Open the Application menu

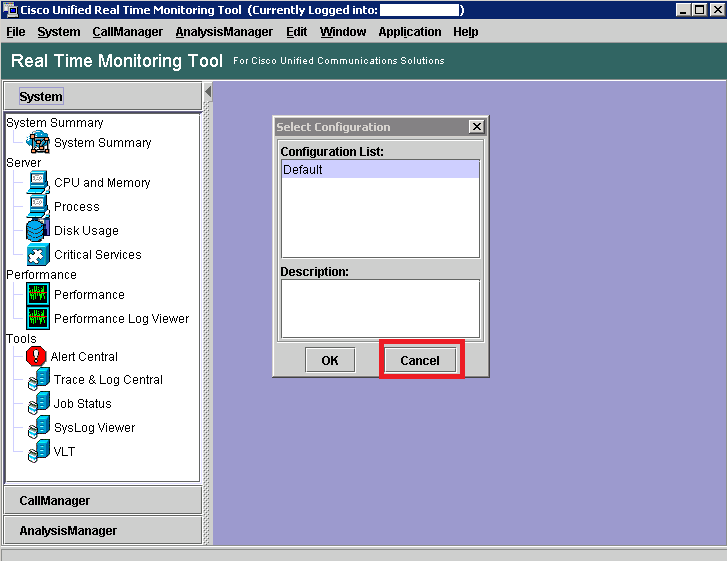point(410,32)
